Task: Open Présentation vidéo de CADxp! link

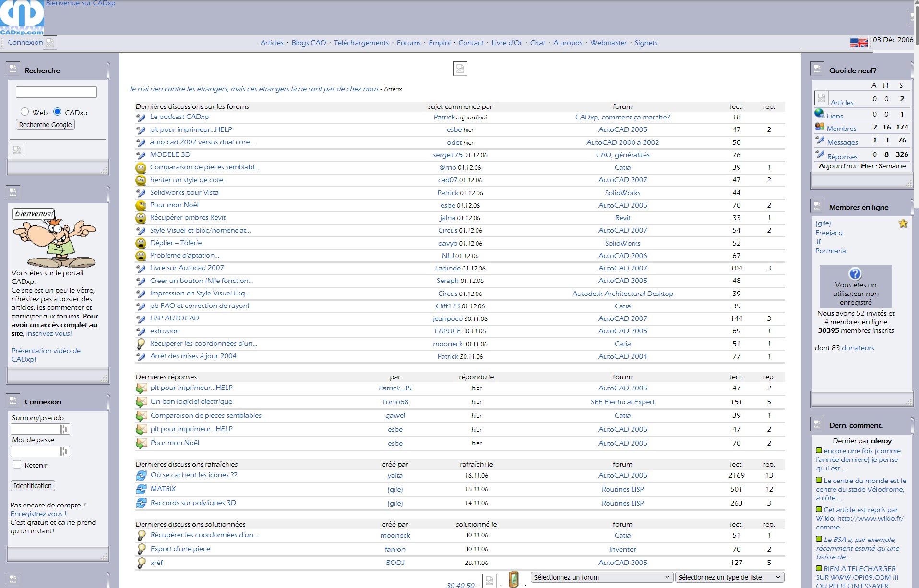Action: [46, 355]
